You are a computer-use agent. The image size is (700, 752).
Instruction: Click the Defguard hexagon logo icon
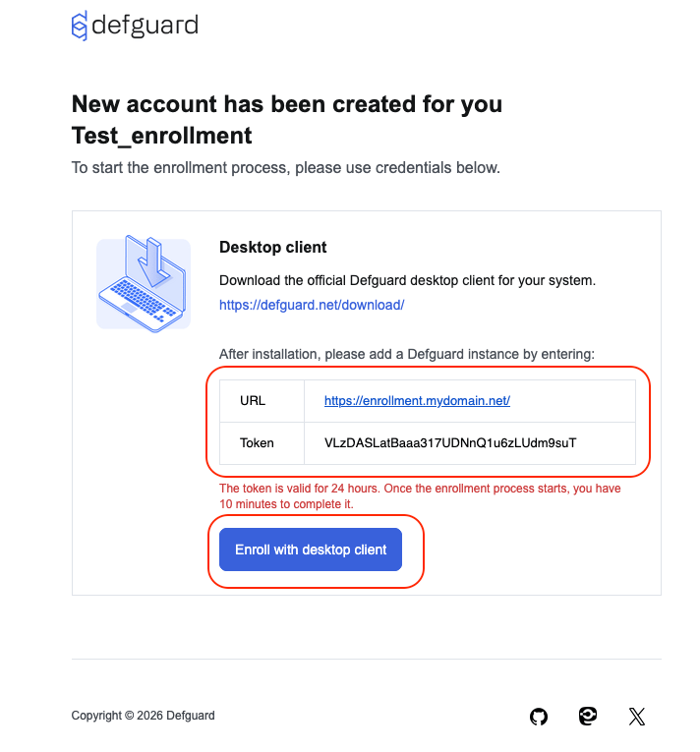[80, 26]
